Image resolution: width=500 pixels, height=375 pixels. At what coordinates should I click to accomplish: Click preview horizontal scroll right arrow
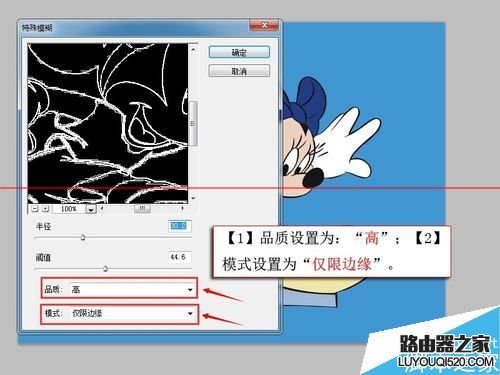coord(182,209)
